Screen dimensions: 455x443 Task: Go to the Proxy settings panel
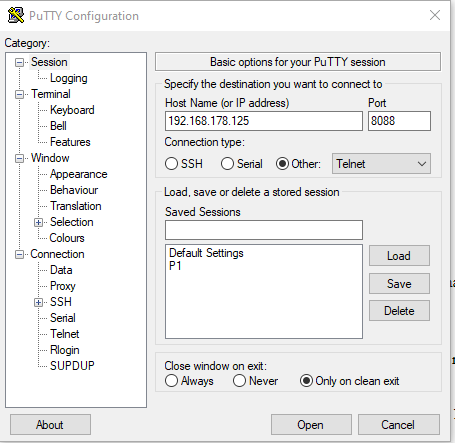tap(63, 286)
